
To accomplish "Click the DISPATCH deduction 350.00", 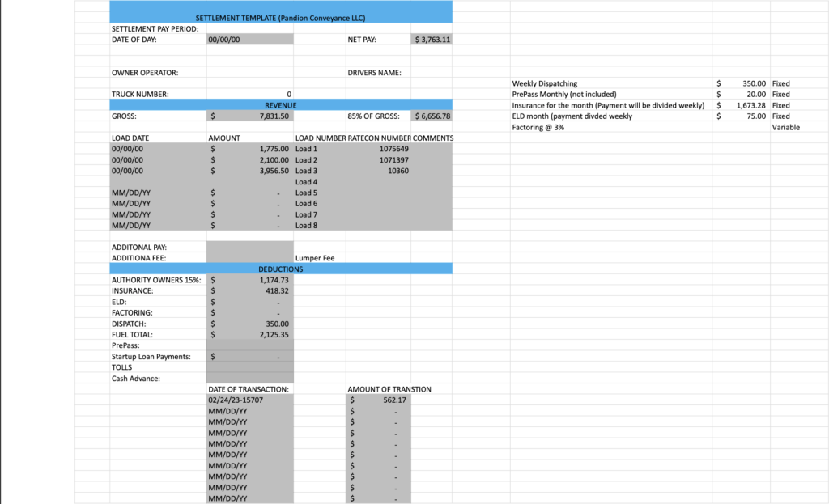I will click(250, 324).
